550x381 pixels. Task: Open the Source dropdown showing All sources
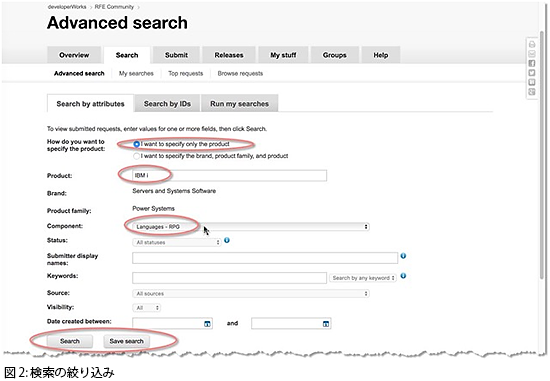click(x=251, y=293)
